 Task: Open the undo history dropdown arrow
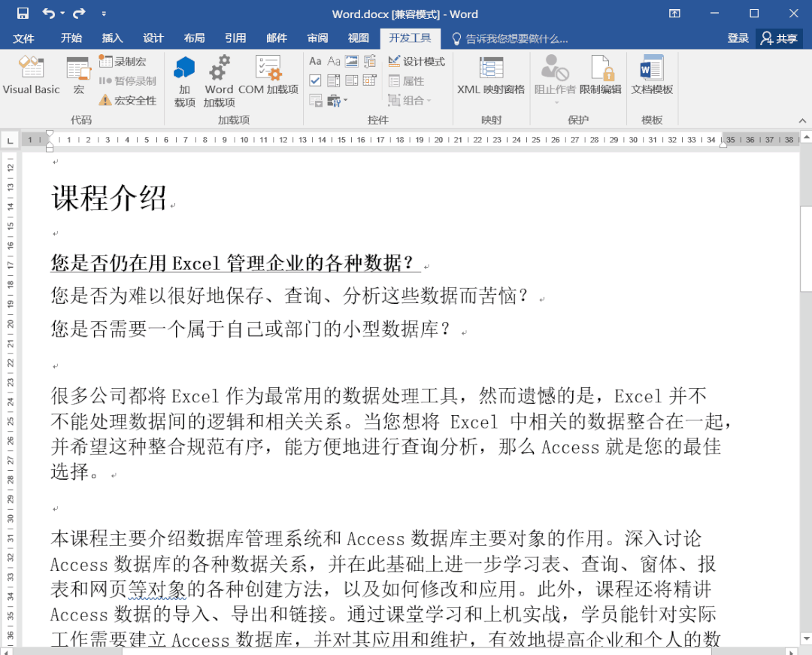point(62,14)
